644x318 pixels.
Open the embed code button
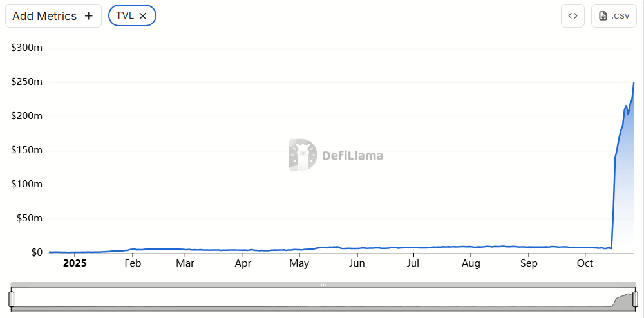573,16
